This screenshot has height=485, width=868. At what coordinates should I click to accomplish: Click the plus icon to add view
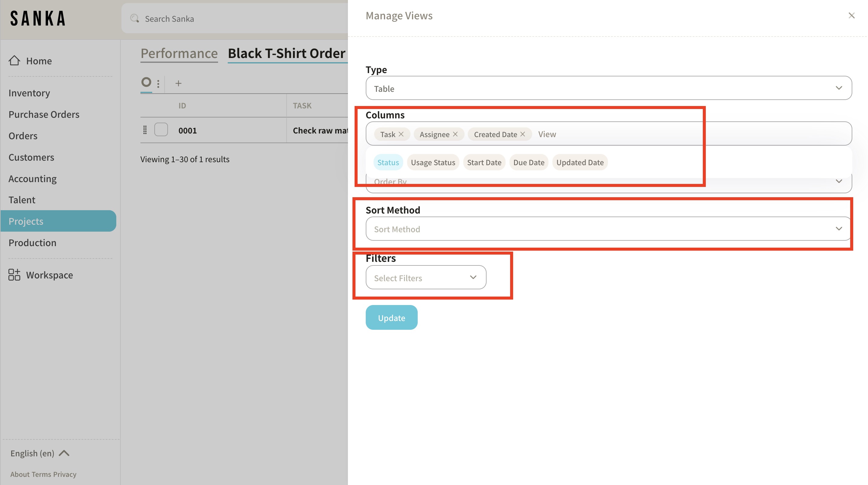[x=178, y=83]
